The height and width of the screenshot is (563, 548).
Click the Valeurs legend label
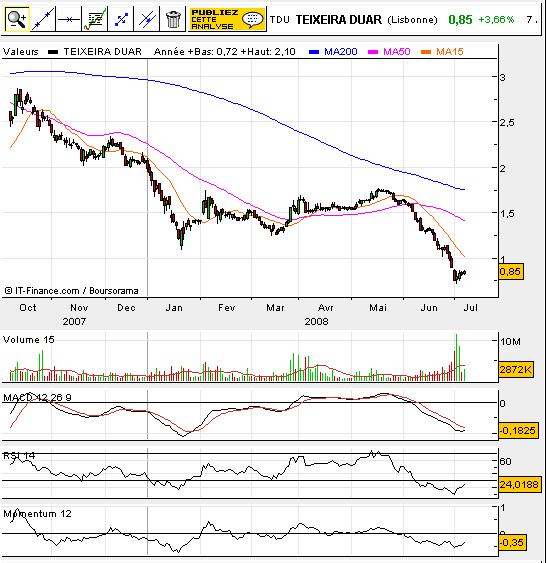click(20, 52)
